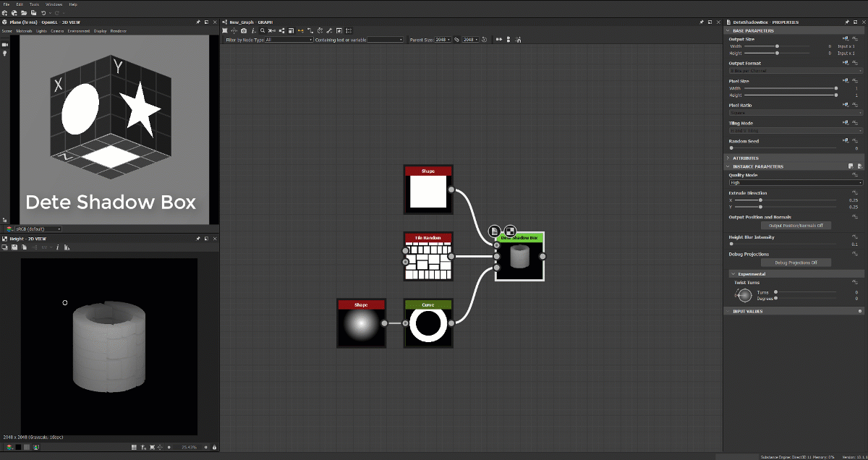
Task: Collapse the BASE PARAMETERS section
Action: coord(728,30)
